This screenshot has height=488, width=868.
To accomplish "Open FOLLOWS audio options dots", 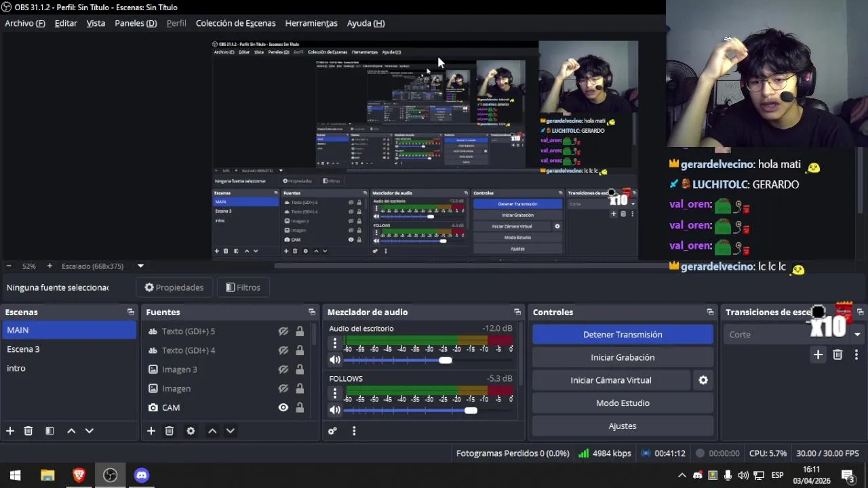I will click(x=334, y=393).
